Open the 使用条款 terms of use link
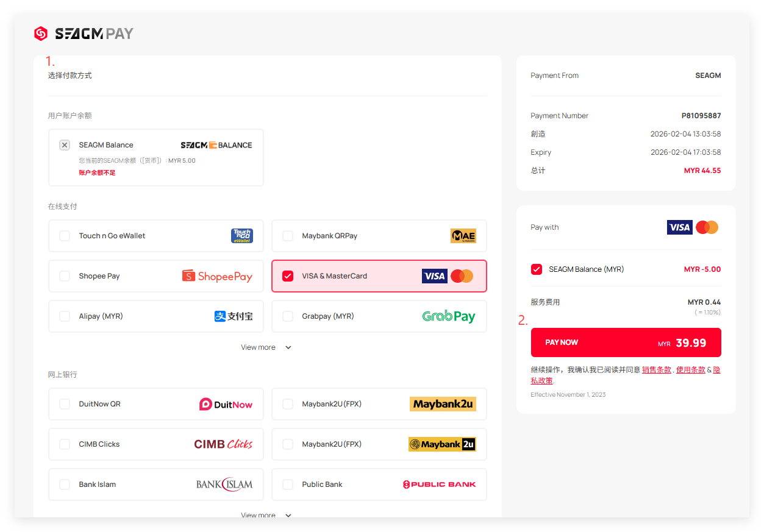Image resolution: width=764 pixels, height=532 pixels. tap(690, 370)
